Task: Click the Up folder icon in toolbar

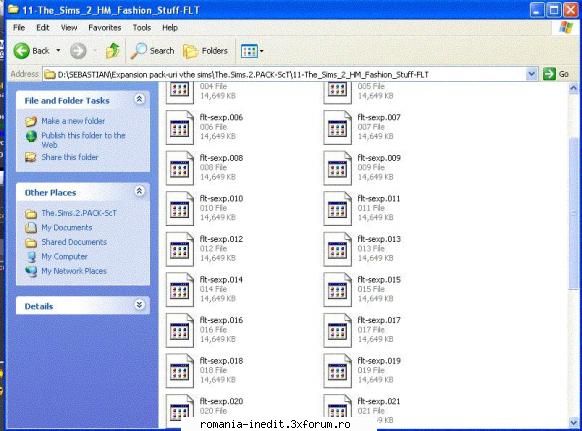Action: coord(112,50)
